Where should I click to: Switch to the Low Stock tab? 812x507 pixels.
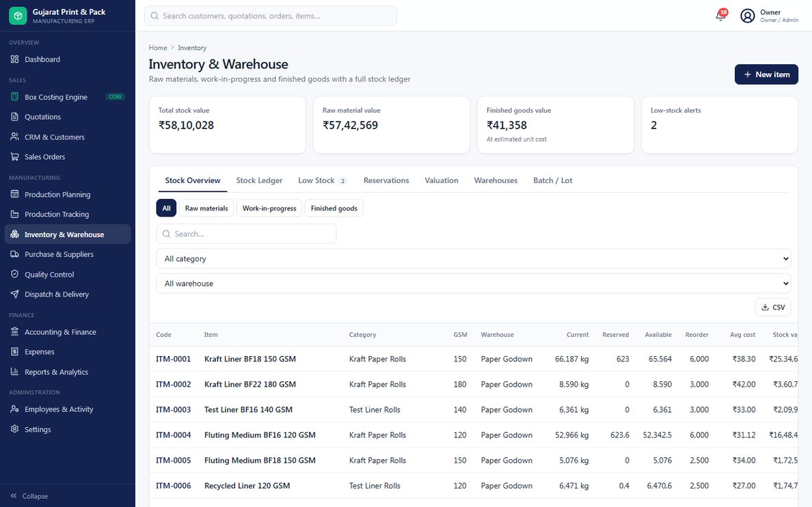click(x=322, y=180)
